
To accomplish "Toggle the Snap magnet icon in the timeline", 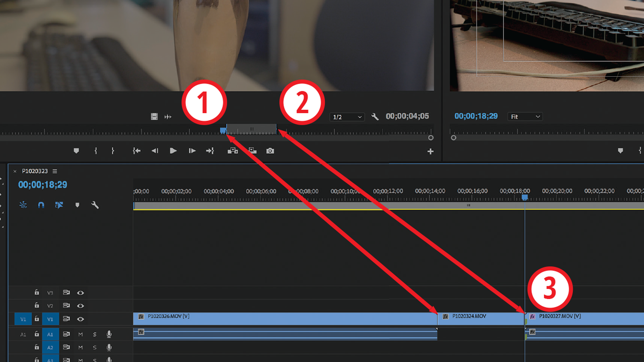I will coord(41,205).
